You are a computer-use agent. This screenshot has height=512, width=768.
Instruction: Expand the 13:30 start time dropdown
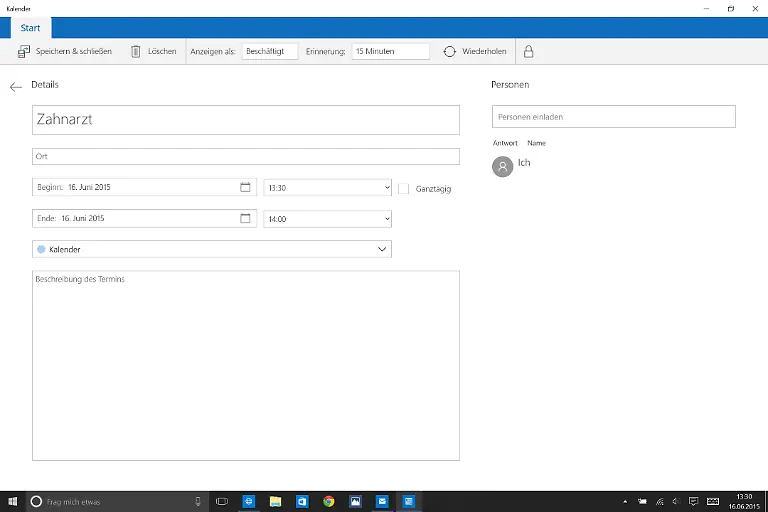[327, 187]
